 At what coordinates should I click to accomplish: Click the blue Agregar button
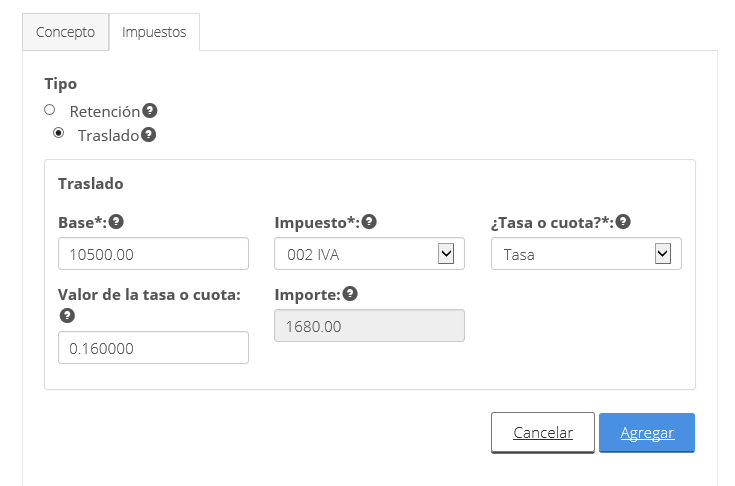(647, 433)
